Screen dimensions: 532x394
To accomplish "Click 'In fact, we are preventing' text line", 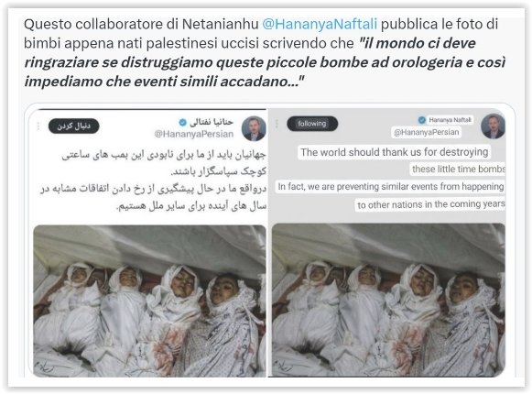I will click(390, 187).
